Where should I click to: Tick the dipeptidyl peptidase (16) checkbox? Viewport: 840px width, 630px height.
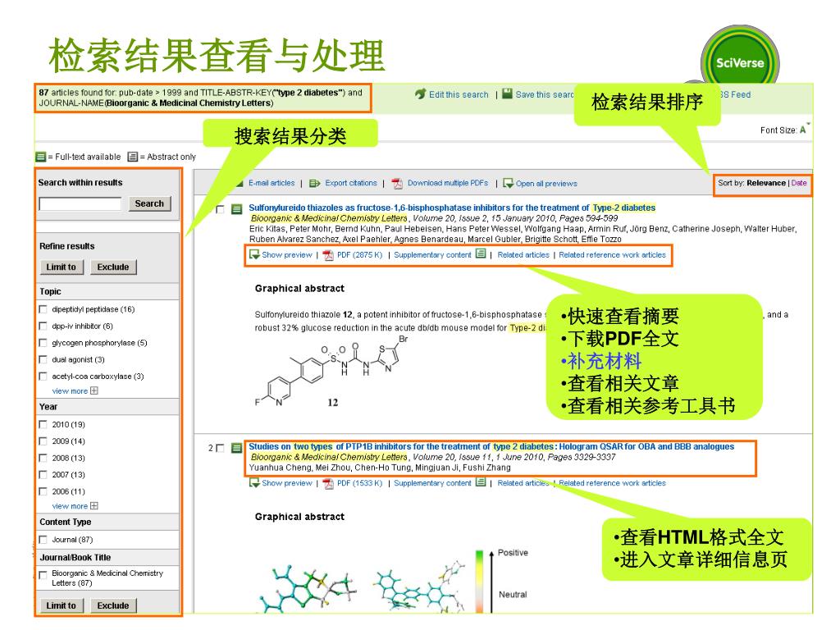(43, 309)
